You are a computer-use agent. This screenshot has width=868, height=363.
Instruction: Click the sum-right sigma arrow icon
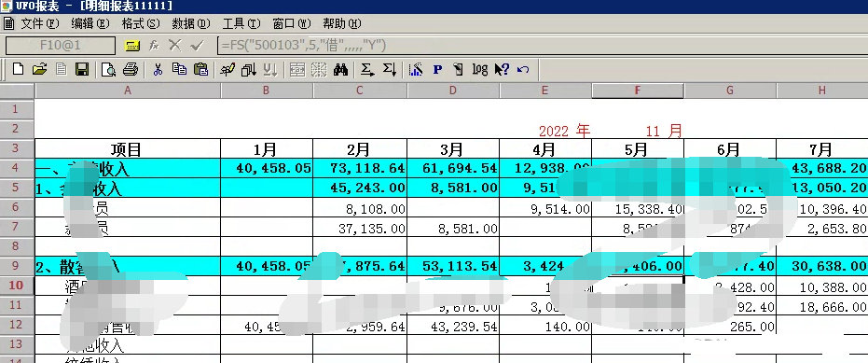point(367,69)
